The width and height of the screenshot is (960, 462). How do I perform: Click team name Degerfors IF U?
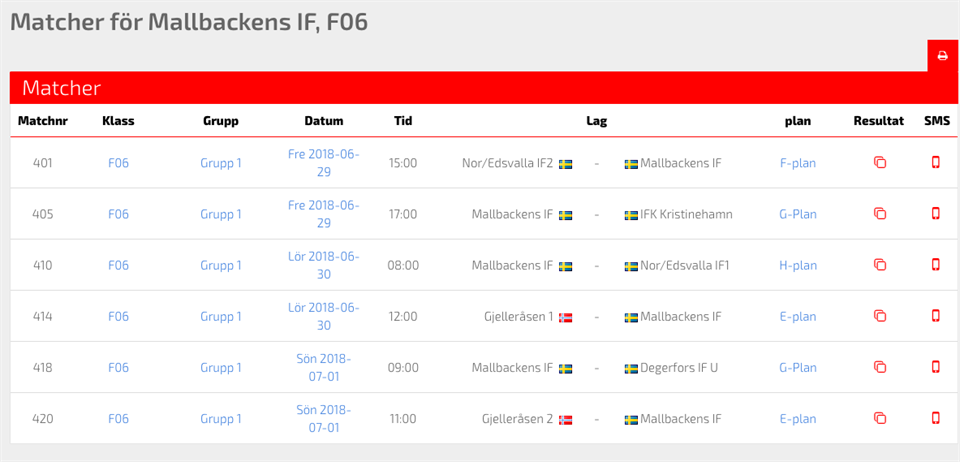(x=679, y=367)
